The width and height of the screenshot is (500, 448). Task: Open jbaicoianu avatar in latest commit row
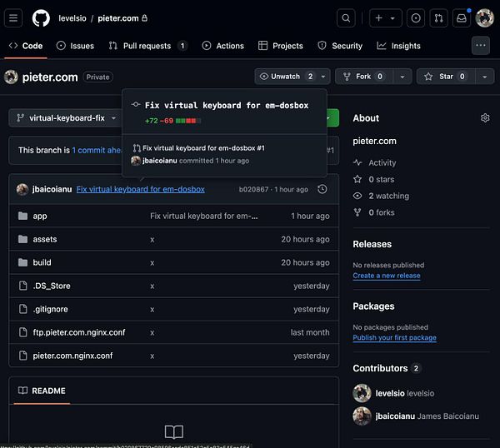22,189
